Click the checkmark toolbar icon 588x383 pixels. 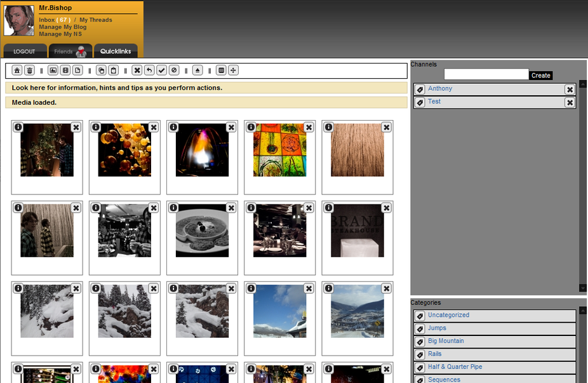coord(162,70)
